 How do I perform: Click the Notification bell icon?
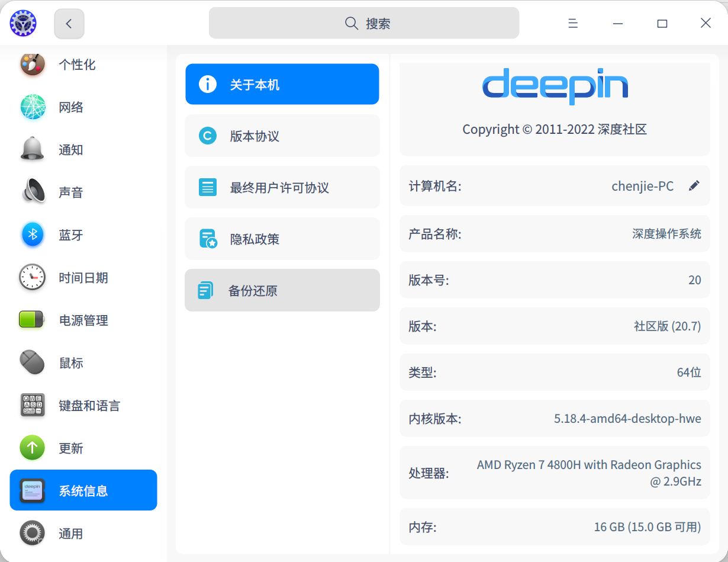(x=33, y=150)
